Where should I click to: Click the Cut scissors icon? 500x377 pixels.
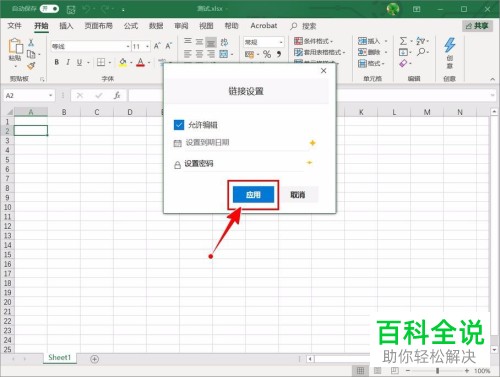coord(31,42)
